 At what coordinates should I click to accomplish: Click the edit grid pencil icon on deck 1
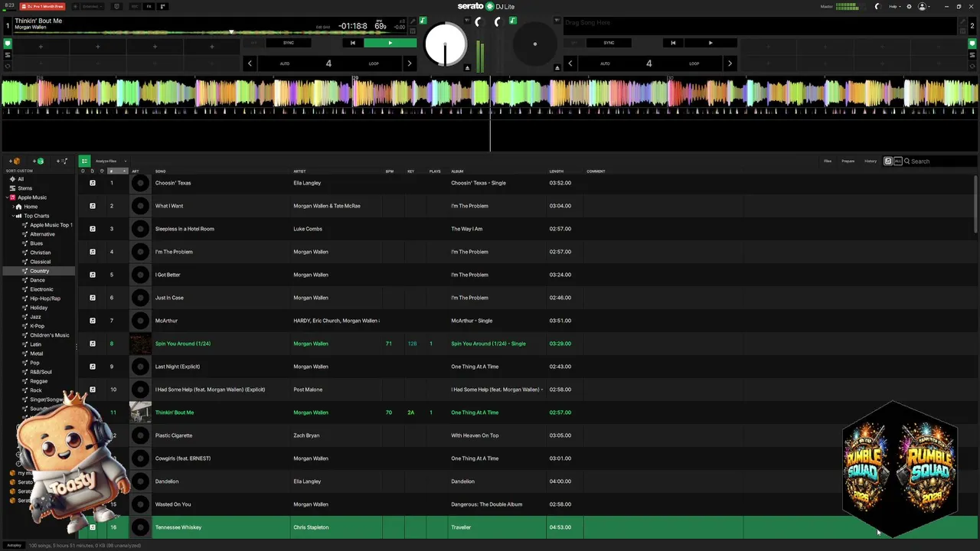[413, 21]
